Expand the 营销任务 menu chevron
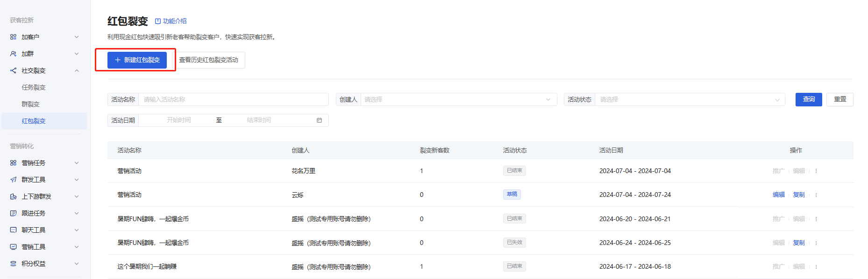Screen dimensions: 868x279 point(77,163)
